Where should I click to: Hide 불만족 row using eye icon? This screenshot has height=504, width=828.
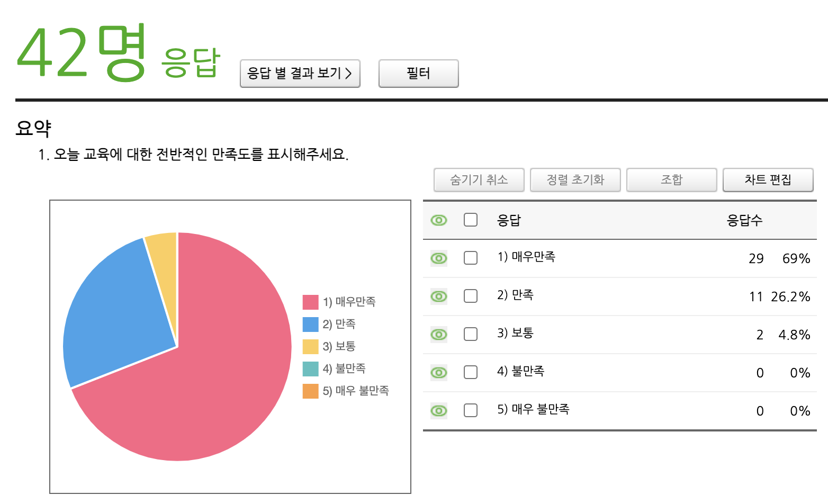point(438,373)
